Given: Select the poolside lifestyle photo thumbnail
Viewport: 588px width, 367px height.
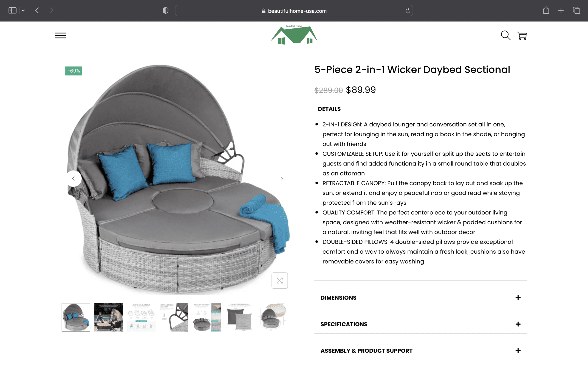Looking at the screenshot, I should pyautogui.click(x=109, y=317).
